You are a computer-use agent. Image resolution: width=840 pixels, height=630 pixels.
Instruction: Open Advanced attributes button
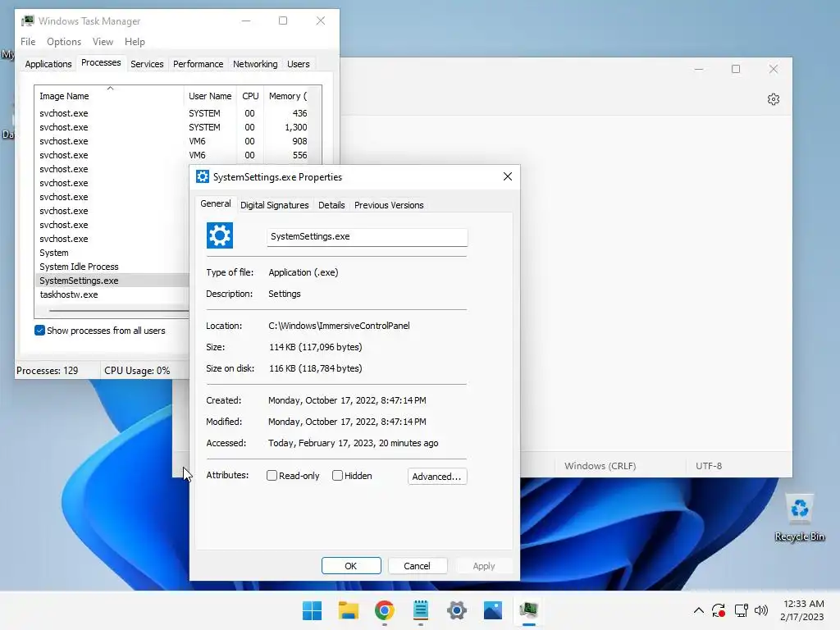click(437, 477)
